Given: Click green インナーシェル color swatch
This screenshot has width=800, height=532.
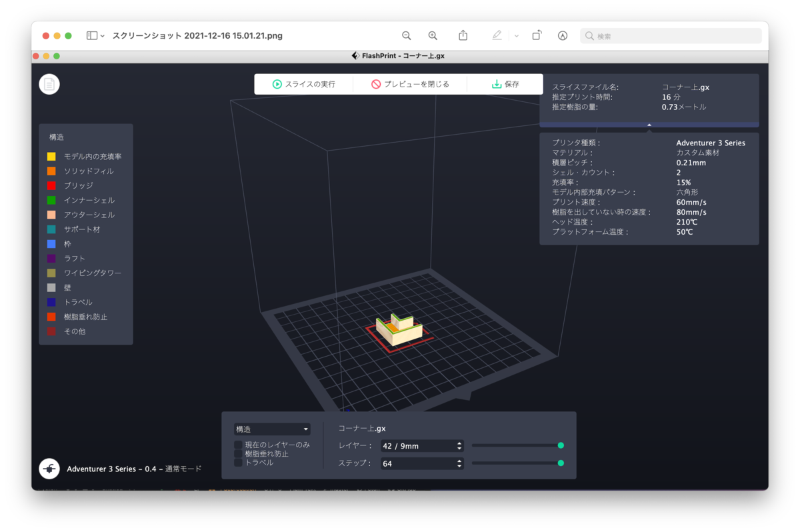Looking at the screenshot, I should pyautogui.click(x=51, y=200).
